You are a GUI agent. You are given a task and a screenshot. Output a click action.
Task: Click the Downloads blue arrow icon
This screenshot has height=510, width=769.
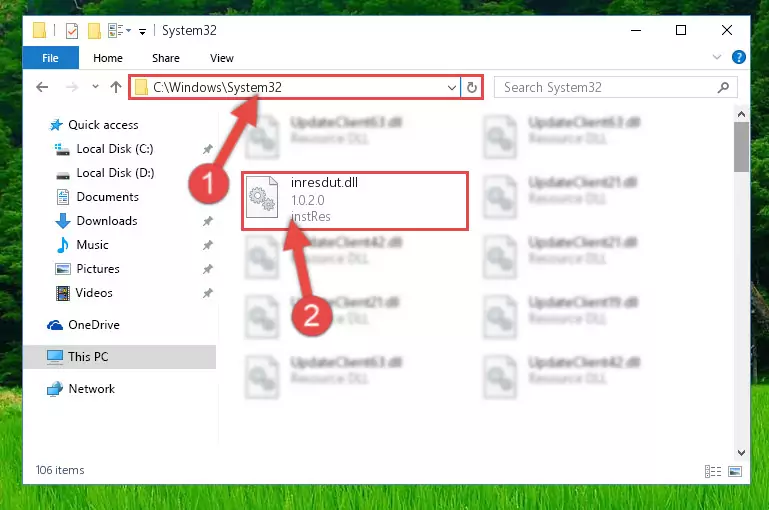click(63, 221)
